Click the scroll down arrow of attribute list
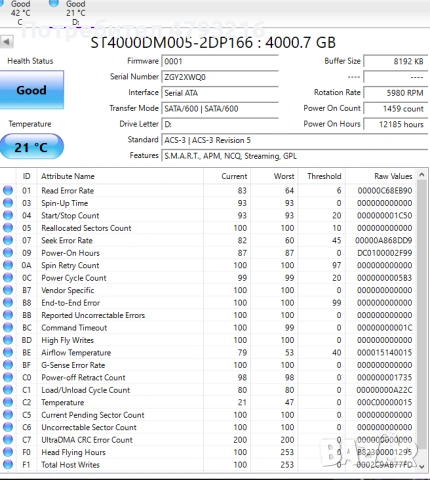This screenshot has height=480, width=430. pos(422,466)
